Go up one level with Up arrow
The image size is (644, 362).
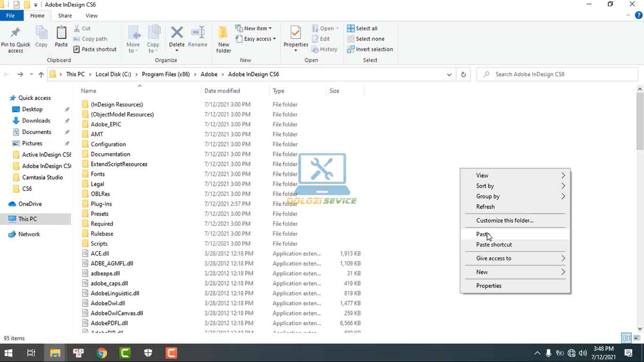pyautogui.click(x=41, y=74)
